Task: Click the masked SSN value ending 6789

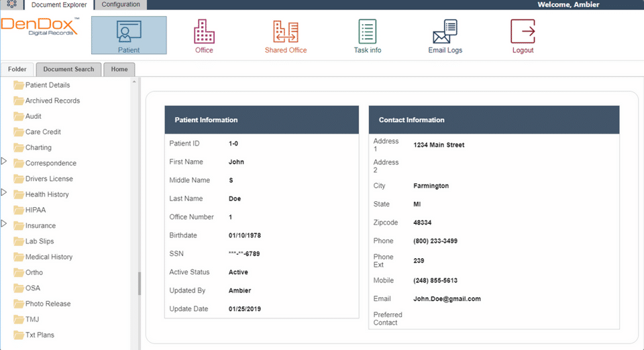Action: pos(244,253)
